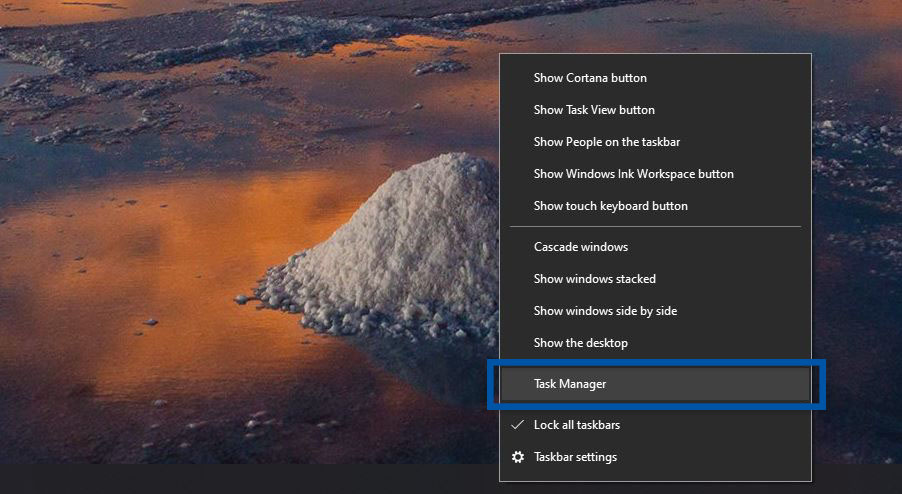Select Show the desktop entry
Screen dimensions: 902x494
pyautogui.click(x=580, y=343)
